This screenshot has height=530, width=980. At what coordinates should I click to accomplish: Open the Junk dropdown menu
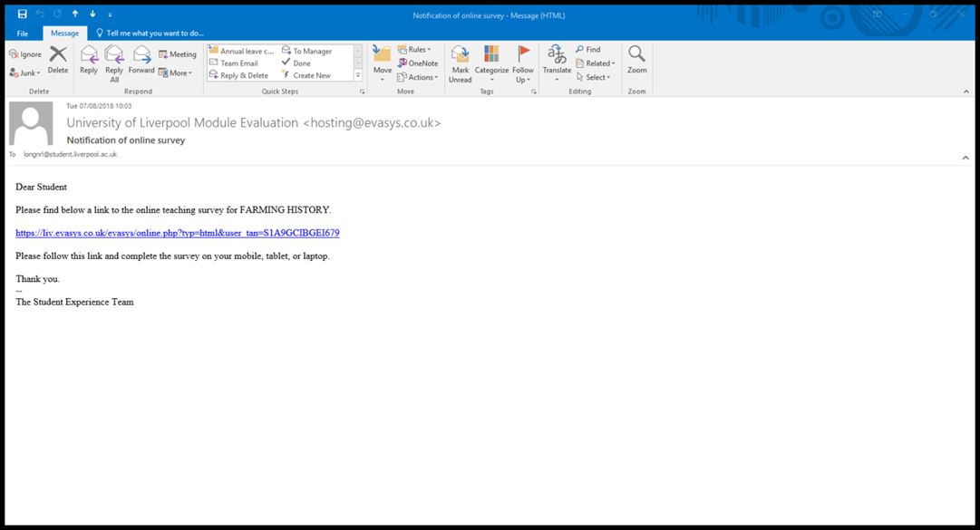[25, 73]
